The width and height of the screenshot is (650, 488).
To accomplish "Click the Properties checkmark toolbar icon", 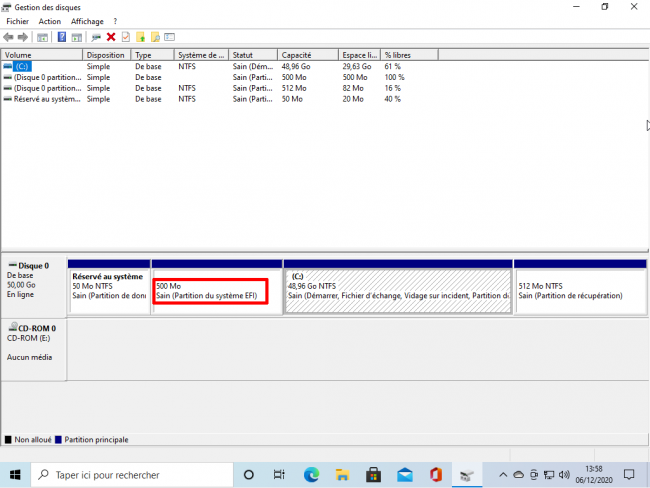I will click(x=126, y=37).
